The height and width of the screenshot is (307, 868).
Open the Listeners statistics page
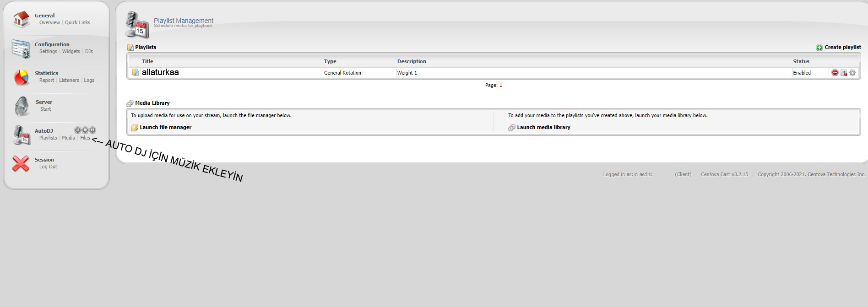click(x=69, y=80)
